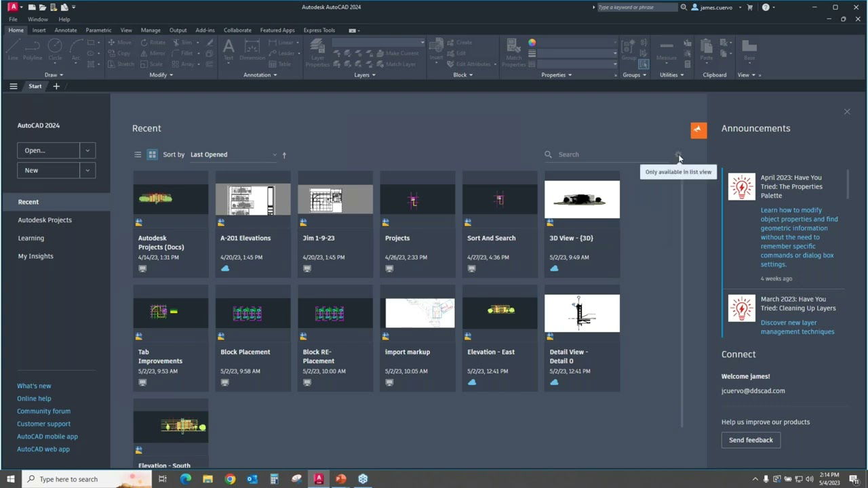Click the New button
Screen dimensions: 868x488
[48, 170]
